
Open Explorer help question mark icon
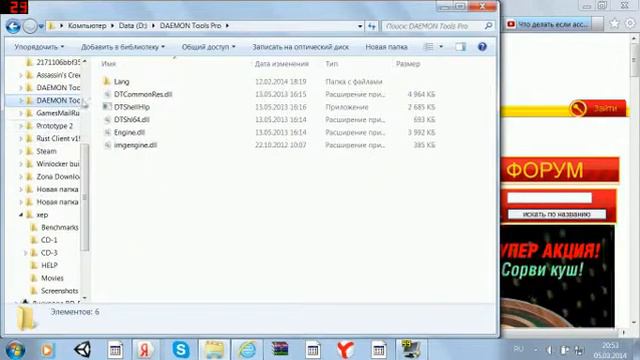point(482,47)
